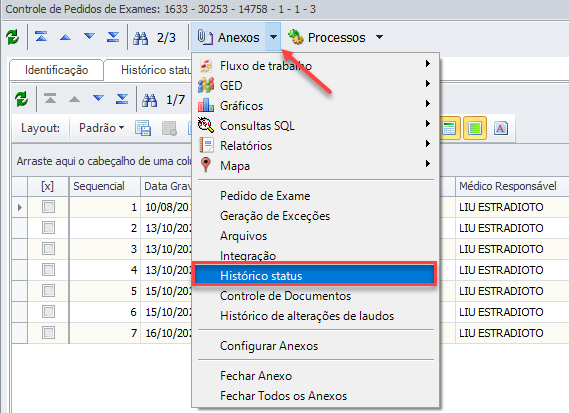Open the Gráficos submenu
Image resolution: width=569 pixels, height=413 pixels.
tap(316, 106)
